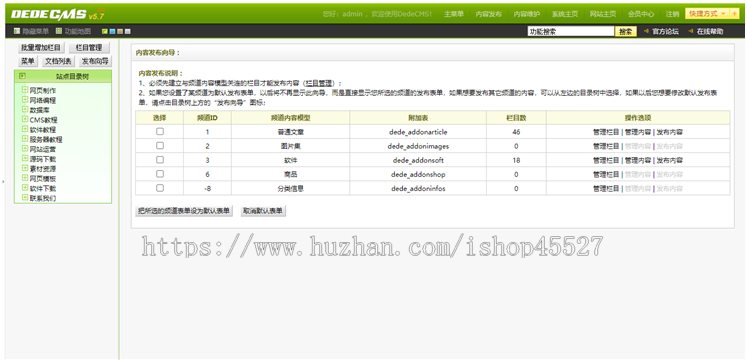This screenshot has width=747, height=362.
Task: Open the 主菜单 top menu
Action: pos(454,14)
